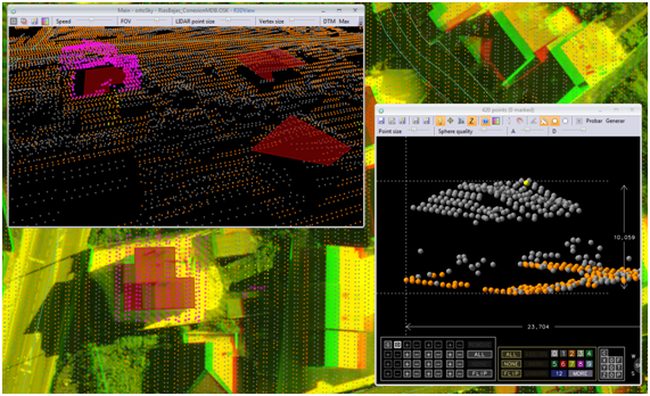The height and width of the screenshot is (396, 650).
Task: Click the white FLIP button in left grid panel
Action: [479, 374]
